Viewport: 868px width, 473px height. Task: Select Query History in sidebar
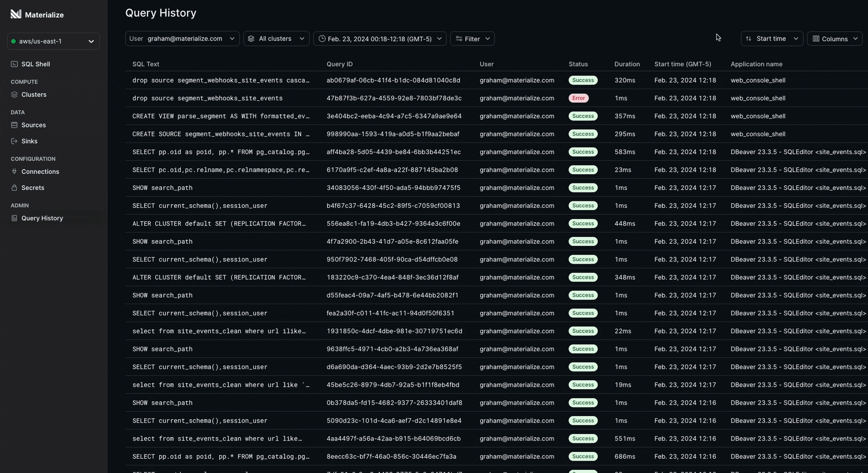tap(42, 218)
